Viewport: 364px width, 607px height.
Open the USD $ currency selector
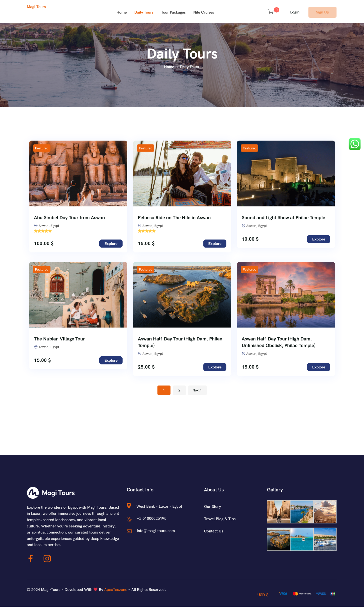tap(263, 594)
